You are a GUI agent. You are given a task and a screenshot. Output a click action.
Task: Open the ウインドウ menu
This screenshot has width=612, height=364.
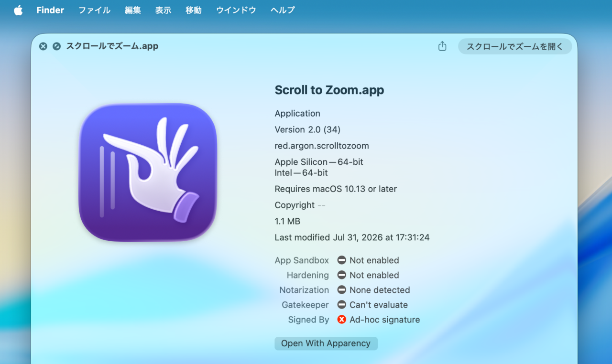[236, 10]
